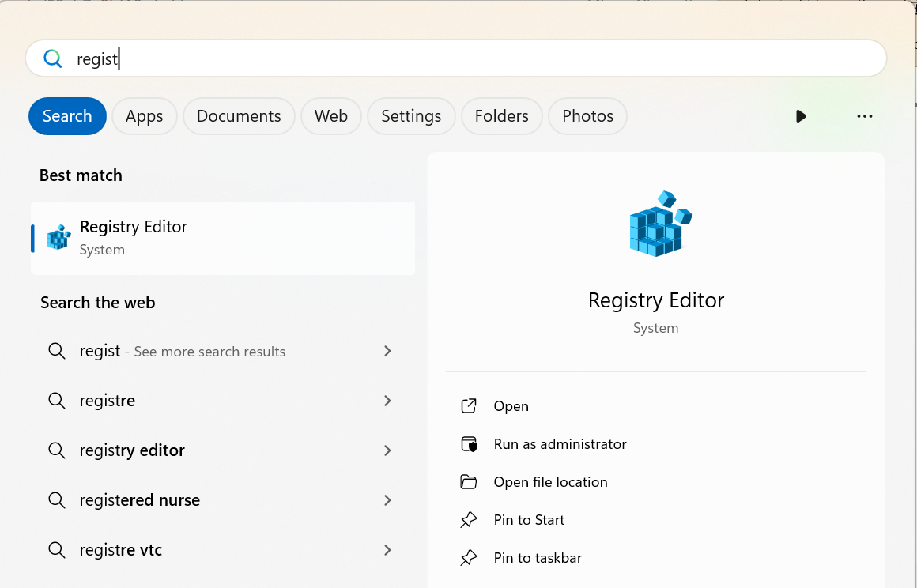The width and height of the screenshot is (917, 588).
Task: Click the Open file location folder icon
Action: click(x=469, y=482)
